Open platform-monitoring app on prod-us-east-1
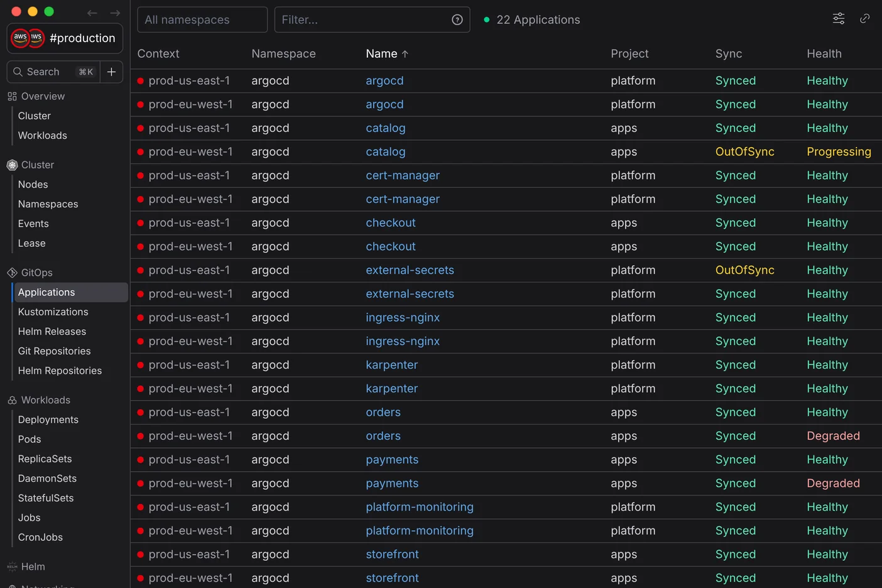Image resolution: width=882 pixels, height=588 pixels. 420,507
